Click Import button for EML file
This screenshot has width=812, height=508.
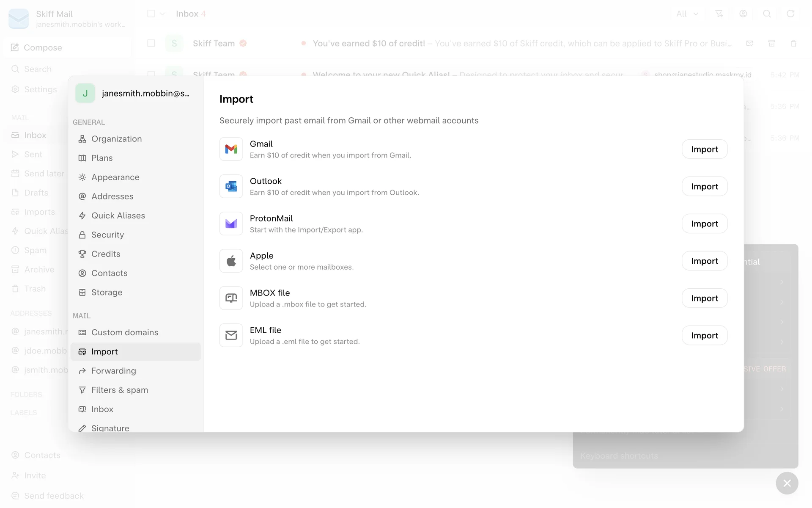coord(704,335)
